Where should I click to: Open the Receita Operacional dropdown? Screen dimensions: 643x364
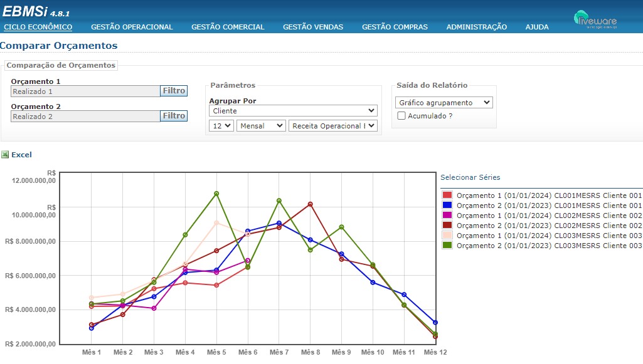tap(333, 126)
